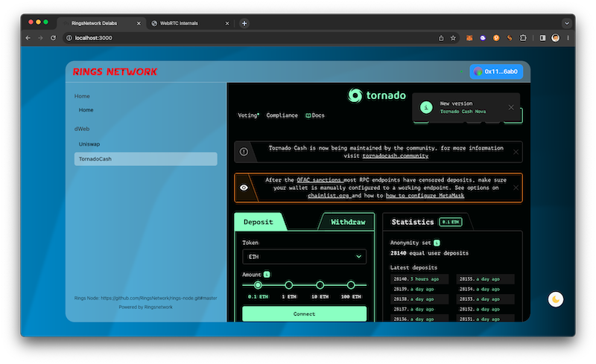Click the Connect button
Image resolution: width=596 pixels, height=364 pixels.
tap(305, 314)
